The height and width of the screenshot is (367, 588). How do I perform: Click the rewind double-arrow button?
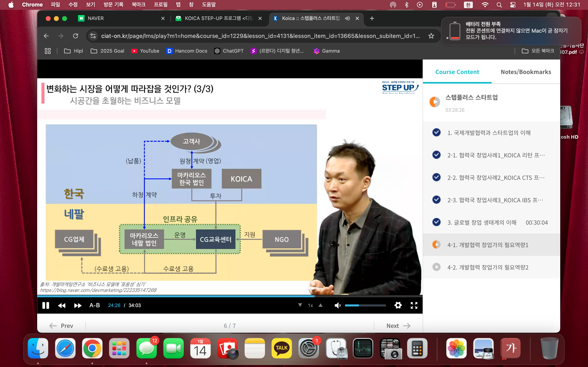tap(62, 305)
